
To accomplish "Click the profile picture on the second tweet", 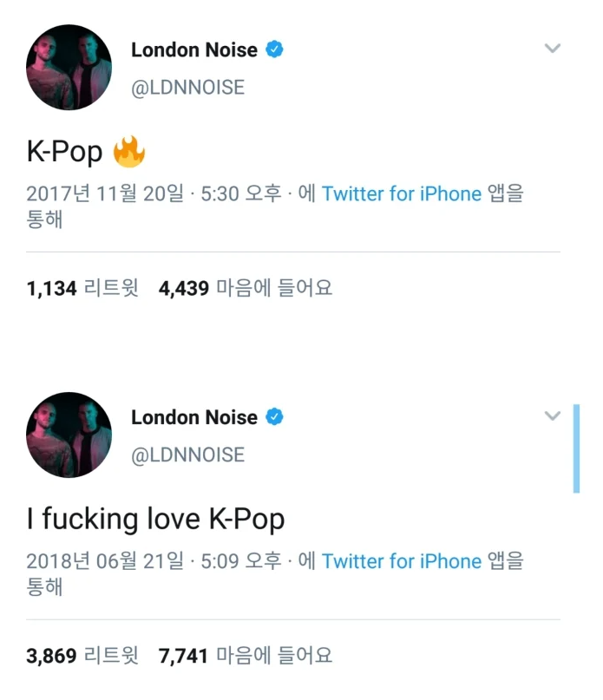I will 69,435.
